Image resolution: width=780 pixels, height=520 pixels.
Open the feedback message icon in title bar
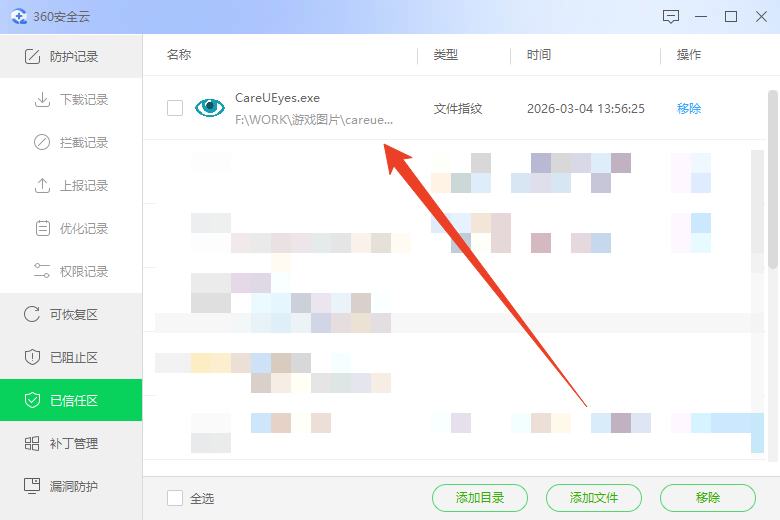coord(671,17)
